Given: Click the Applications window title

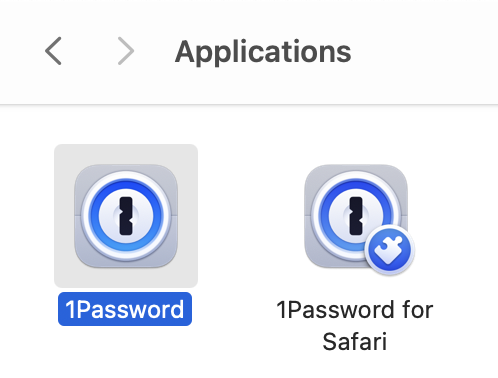Looking at the screenshot, I should (263, 52).
